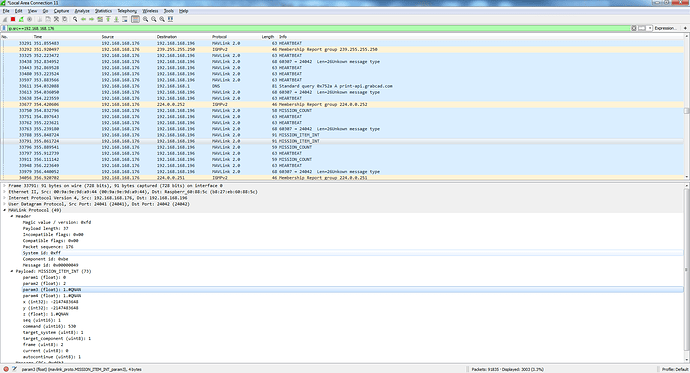This screenshot has width=690, height=373.
Task: Go back to previous packet arrow
Action: pyautogui.click(x=83, y=19)
